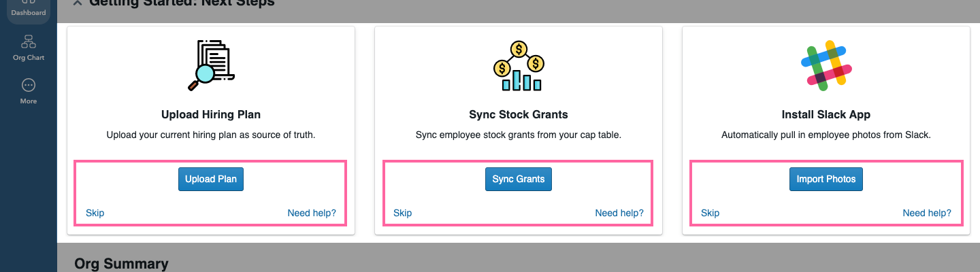The width and height of the screenshot is (980, 272).
Task: Click the Slack logo icon
Action: (x=826, y=66)
